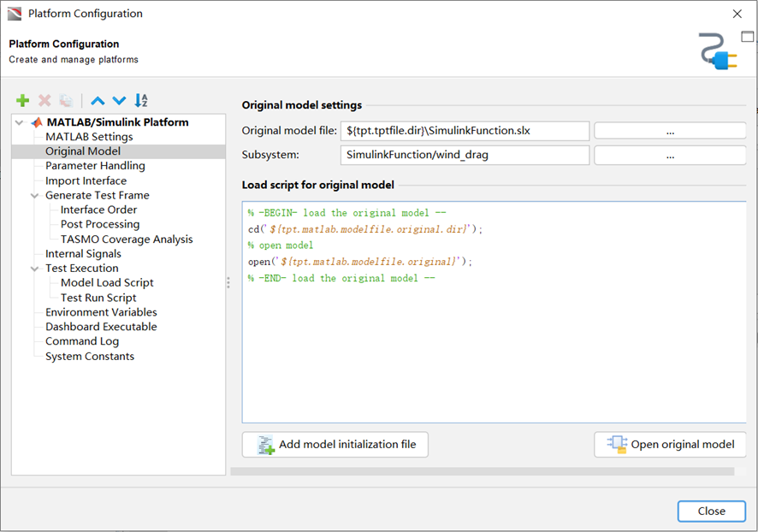
Task: Click the green plus add platform icon
Action: (x=23, y=101)
